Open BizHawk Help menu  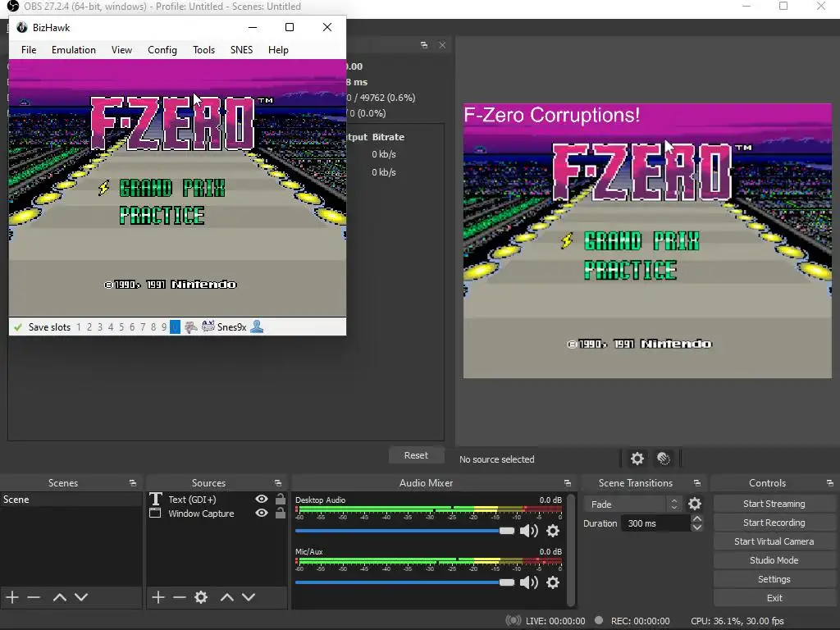tap(278, 50)
